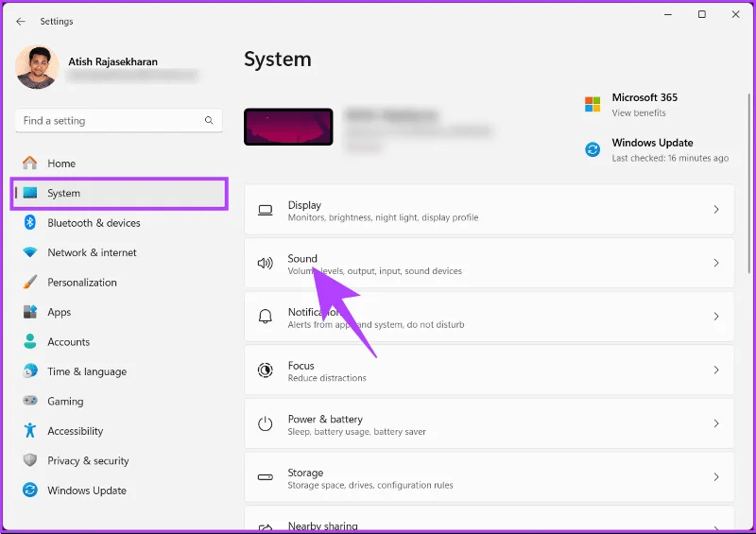
Task: Click the Privacy shield icon
Action: 30,460
